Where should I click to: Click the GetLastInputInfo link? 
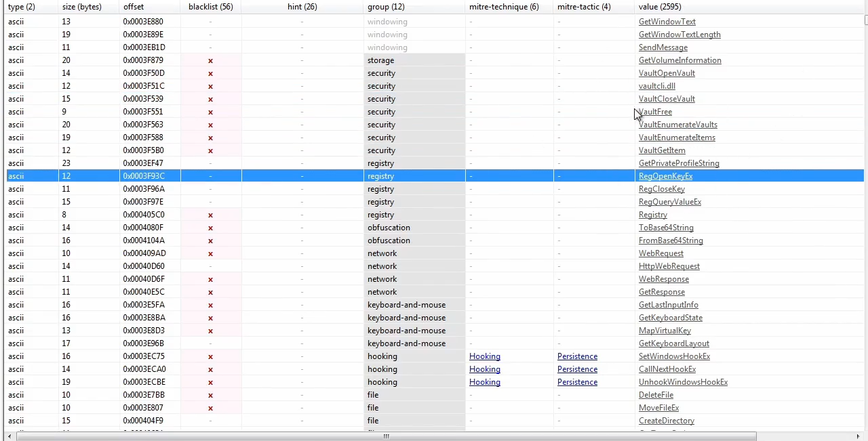[x=668, y=305]
